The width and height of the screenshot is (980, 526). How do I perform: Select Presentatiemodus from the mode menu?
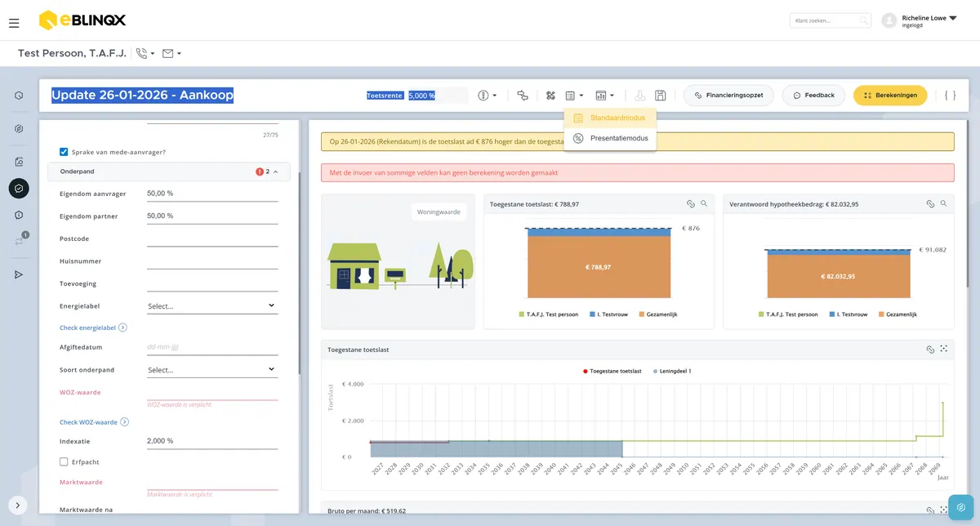609,138
